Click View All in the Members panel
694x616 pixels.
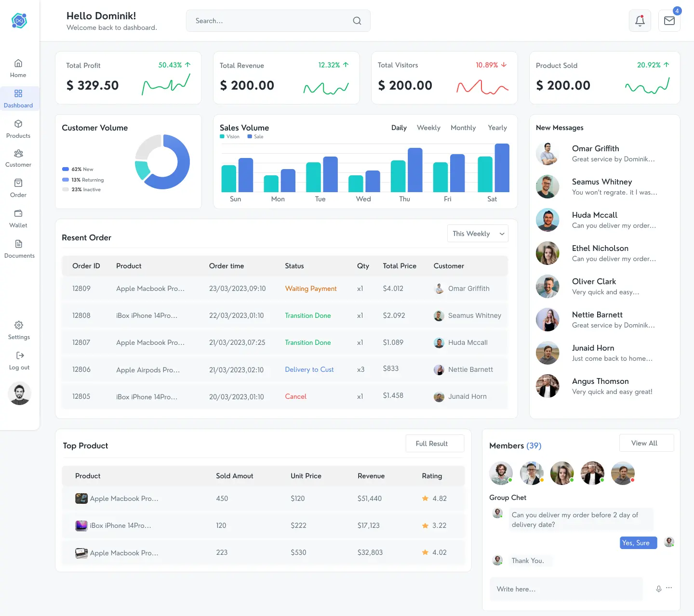646,443
